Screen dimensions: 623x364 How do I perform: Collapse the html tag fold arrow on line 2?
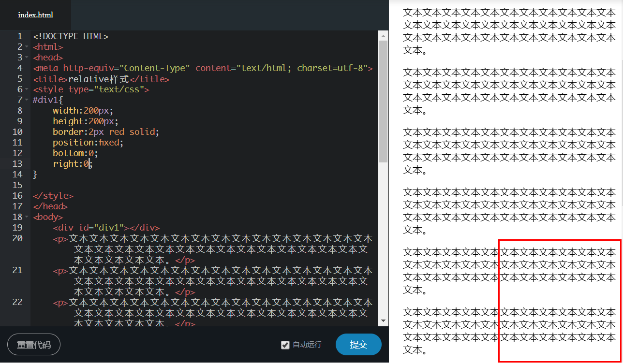tap(27, 47)
